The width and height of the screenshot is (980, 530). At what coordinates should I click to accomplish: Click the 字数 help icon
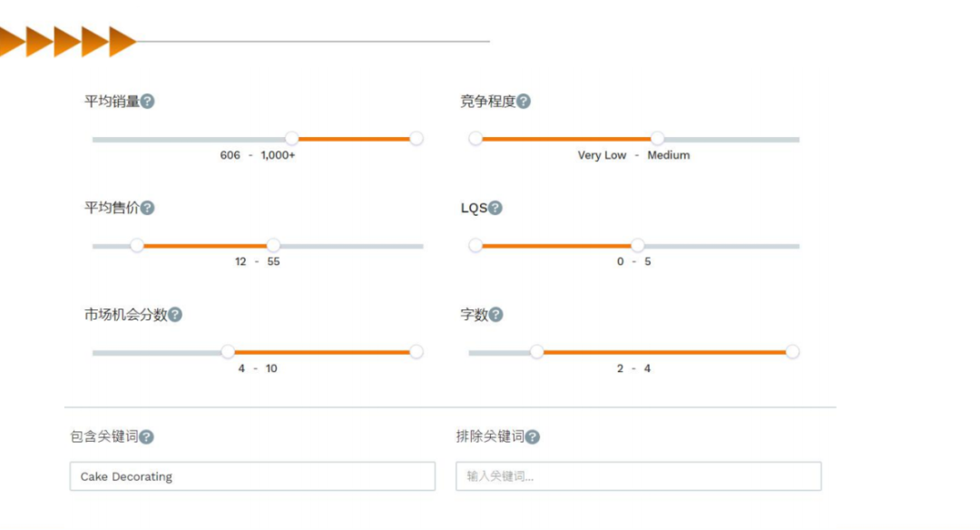(x=495, y=314)
